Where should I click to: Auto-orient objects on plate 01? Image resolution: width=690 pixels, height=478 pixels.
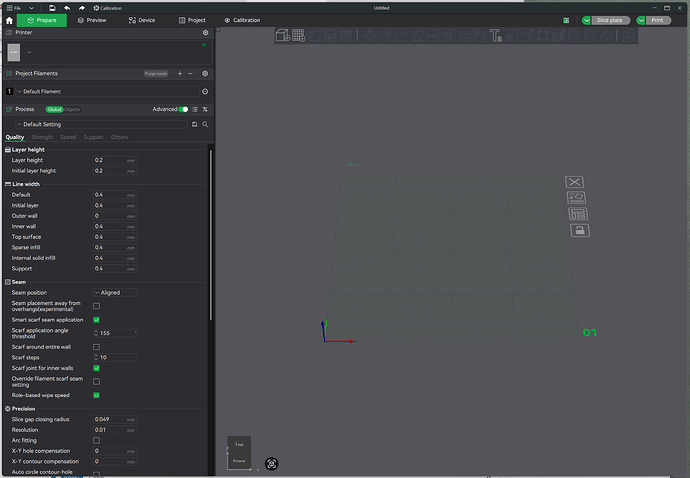click(576, 198)
